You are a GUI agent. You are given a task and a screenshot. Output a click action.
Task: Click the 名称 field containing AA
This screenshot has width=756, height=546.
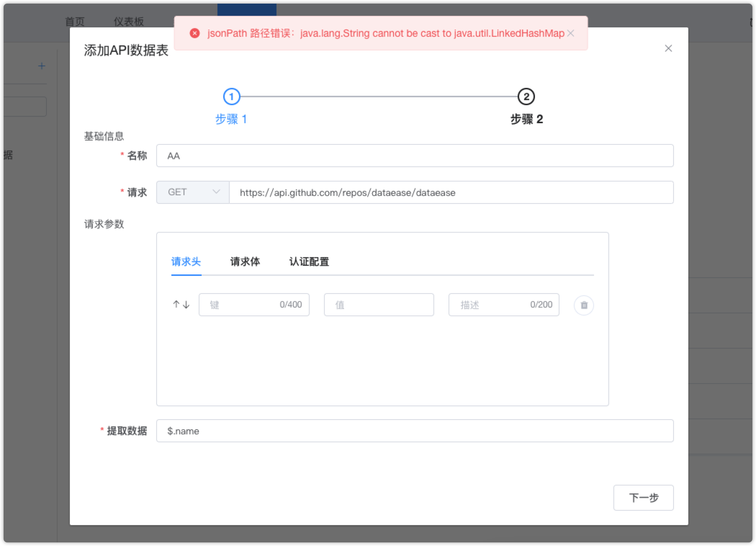tap(414, 156)
